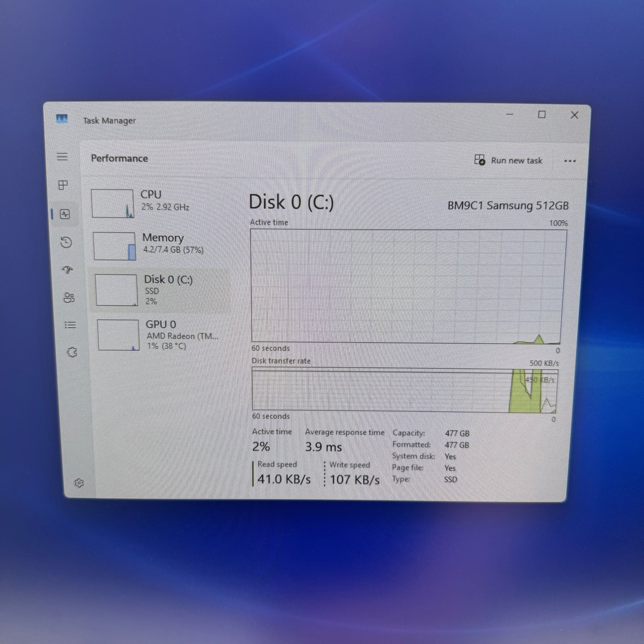Click the BM9C1 Samsung 512GB label
Screen dimensions: 644x644
pos(508,205)
